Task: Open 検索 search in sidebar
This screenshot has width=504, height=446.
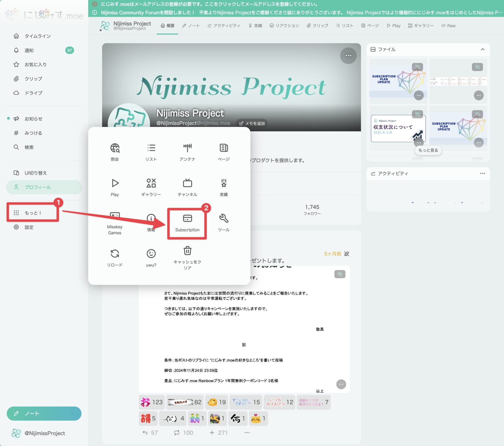Action: [x=44, y=147]
